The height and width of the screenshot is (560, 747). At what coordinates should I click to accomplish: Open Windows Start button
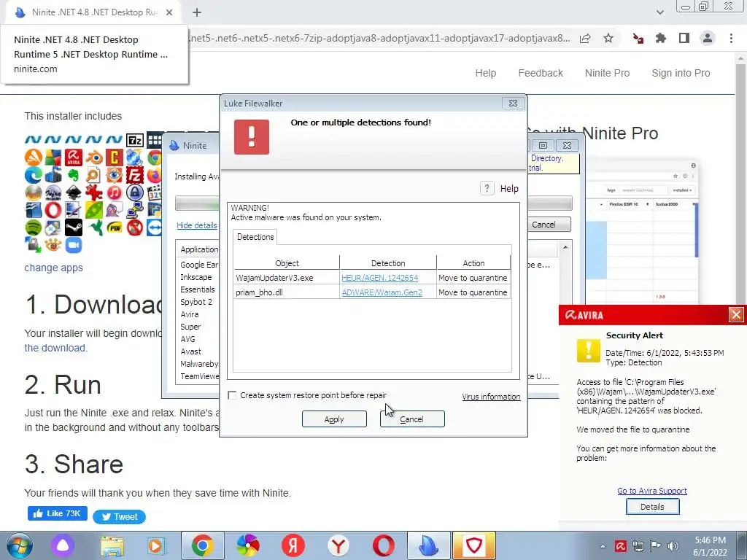click(20, 545)
